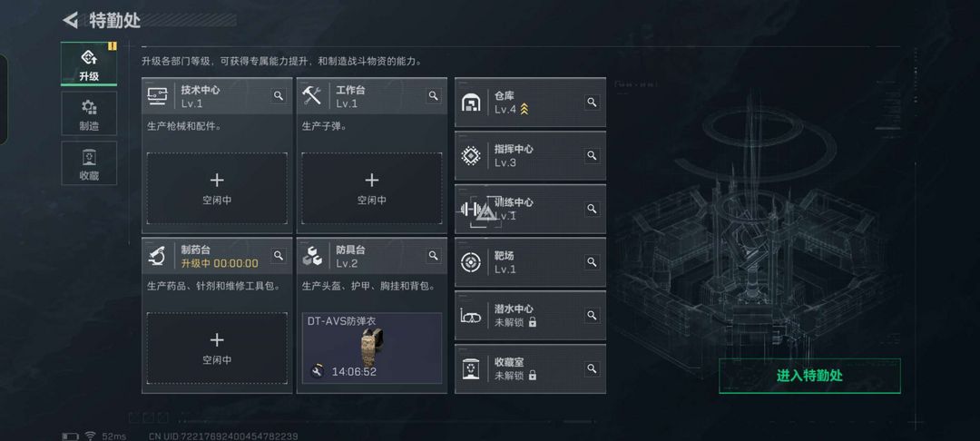The width and height of the screenshot is (980, 441).
Task: Open magnifier details for 技术中心
Action: click(279, 95)
